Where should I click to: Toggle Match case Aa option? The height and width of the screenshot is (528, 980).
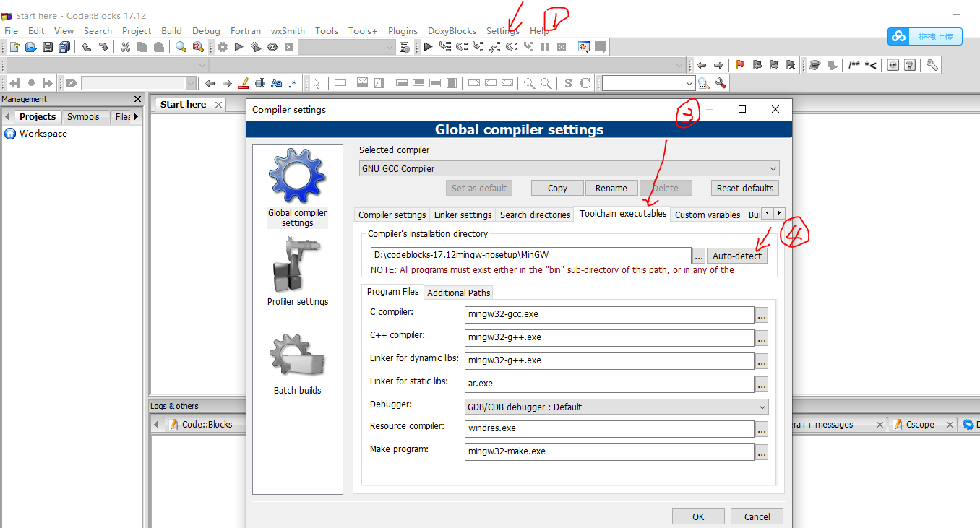pos(276,83)
